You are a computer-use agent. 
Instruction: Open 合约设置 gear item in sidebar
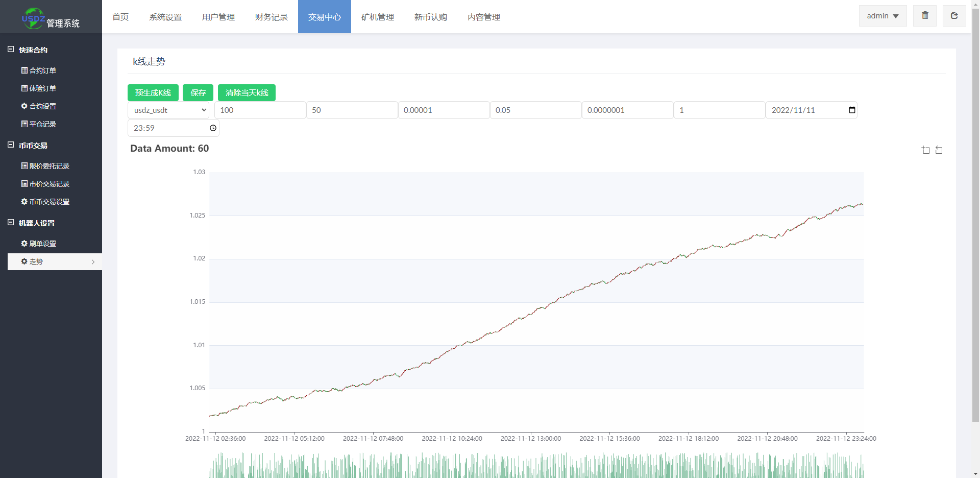click(x=39, y=106)
